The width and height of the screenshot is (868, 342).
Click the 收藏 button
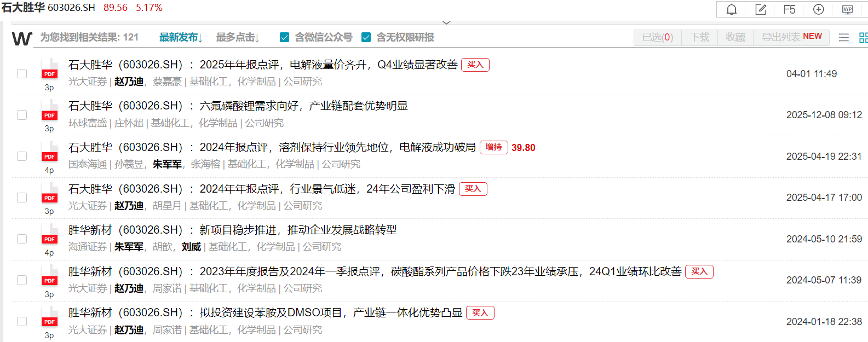coord(735,37)
